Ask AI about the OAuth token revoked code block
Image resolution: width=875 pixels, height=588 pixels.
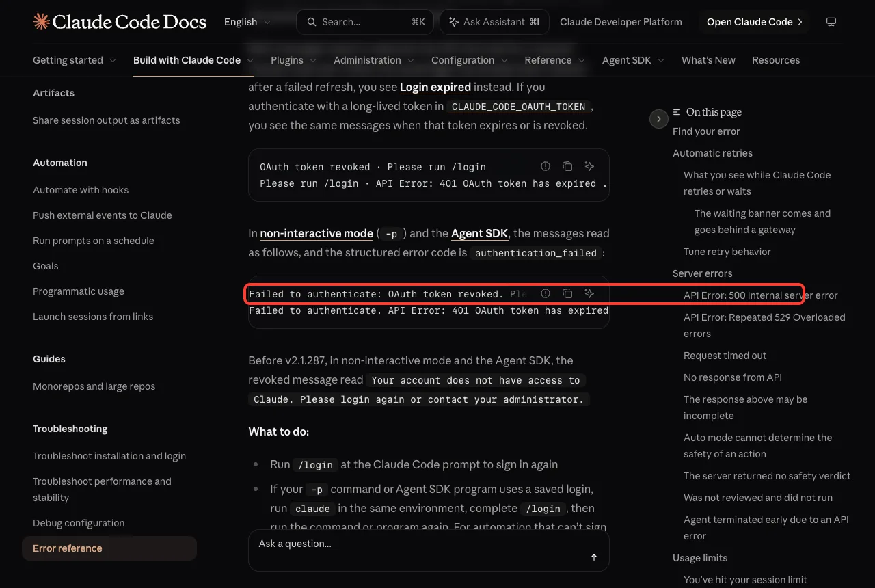click(x=589, y=166)
